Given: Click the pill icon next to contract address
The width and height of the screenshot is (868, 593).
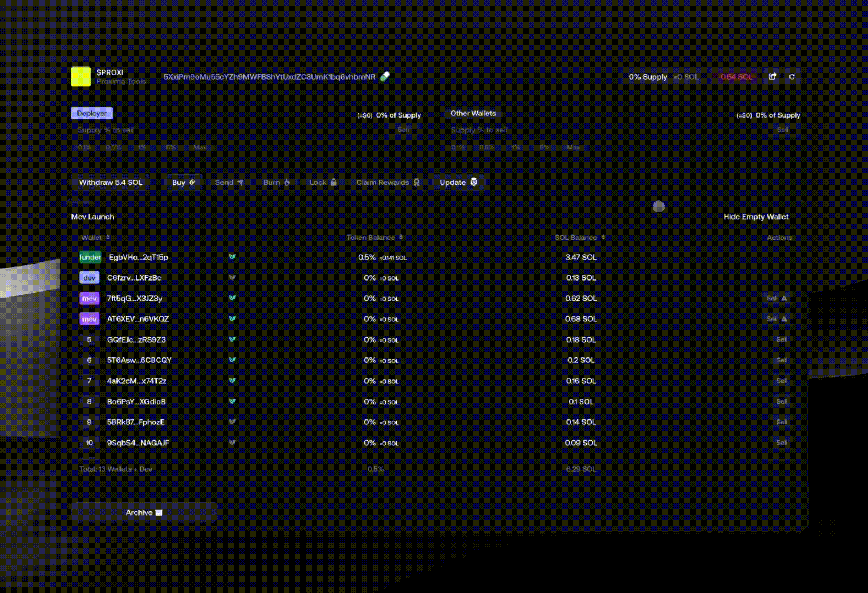Looking at the screenshot, I should (385, 76).
